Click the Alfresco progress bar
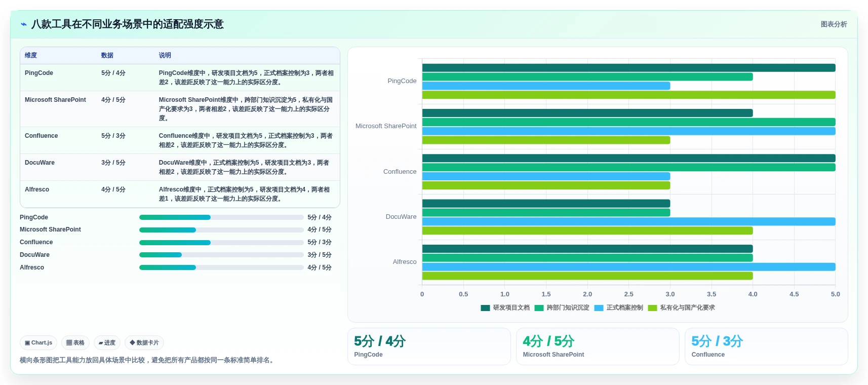This screenshot has height=385, width=868. [x=221, y=267]
